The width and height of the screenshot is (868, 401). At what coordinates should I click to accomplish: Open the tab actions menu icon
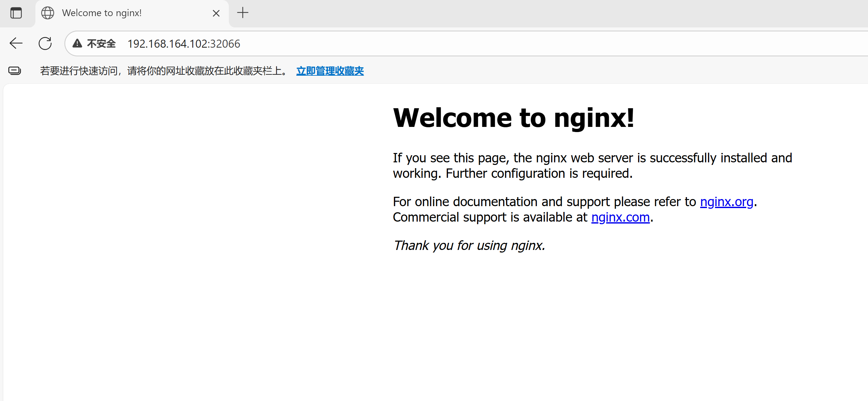[16, 13]
